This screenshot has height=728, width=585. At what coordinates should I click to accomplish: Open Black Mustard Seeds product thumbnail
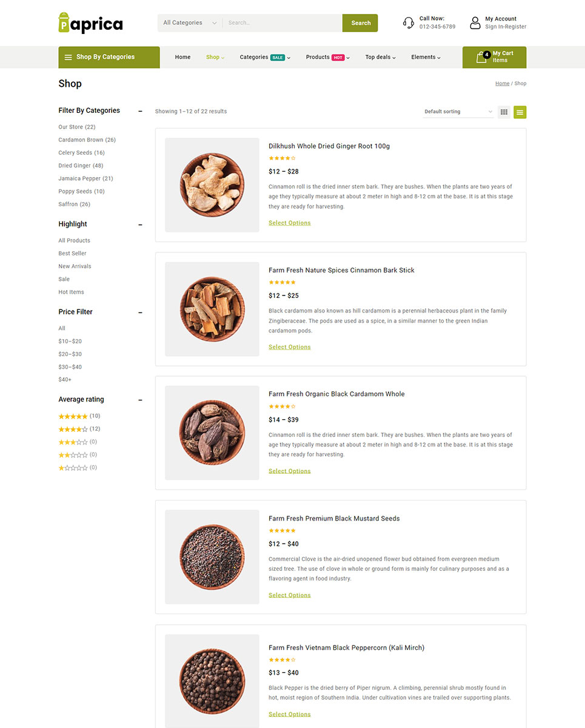(x=212, y=557)
